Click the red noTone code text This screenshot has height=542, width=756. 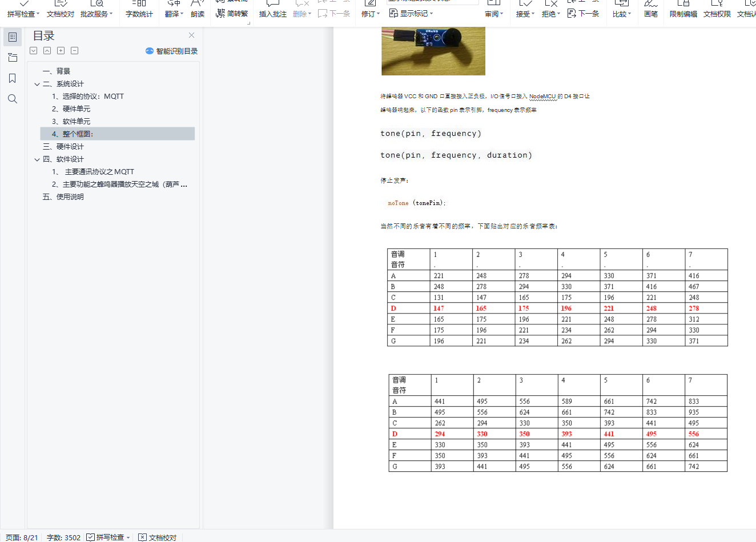pyautogui.click(x=398, y=203)
